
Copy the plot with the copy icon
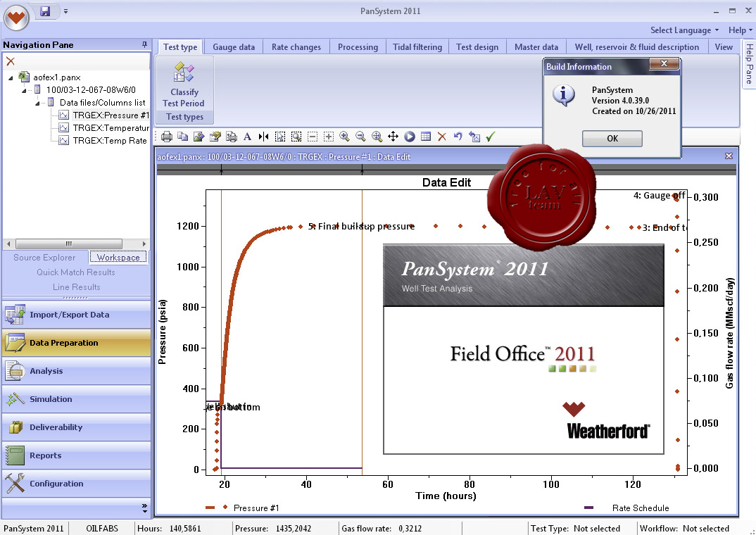click(x=183, y=137)
